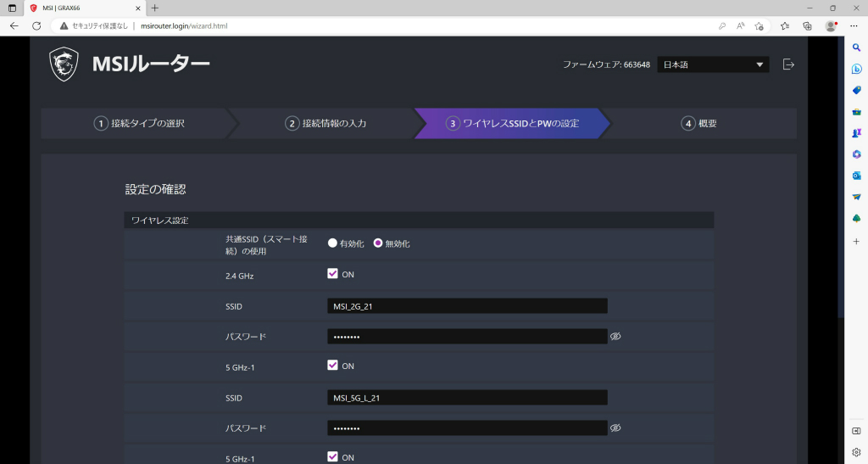Open the Bing chat icon in the sidebar
This screenshot has width=868, height=464.
click(x=856, y=69)
